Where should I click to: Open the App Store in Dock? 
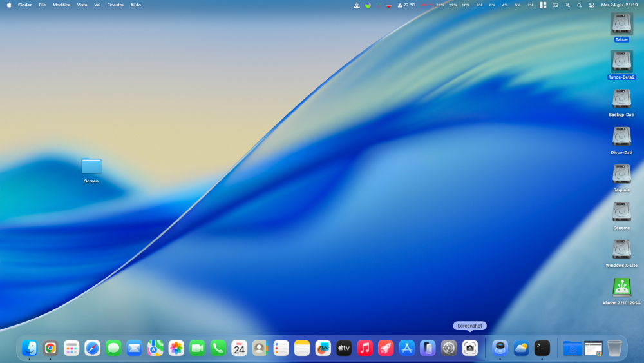coord(406,348)
